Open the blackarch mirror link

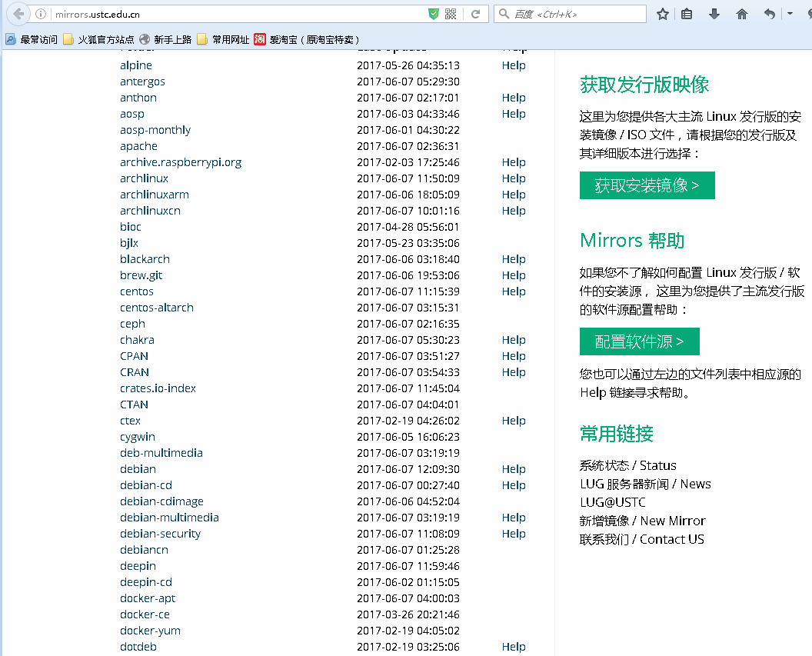[x=145, y=259]
